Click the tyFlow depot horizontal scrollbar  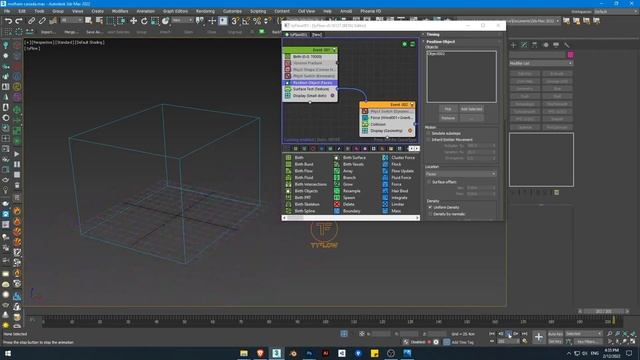pos(351,218)
